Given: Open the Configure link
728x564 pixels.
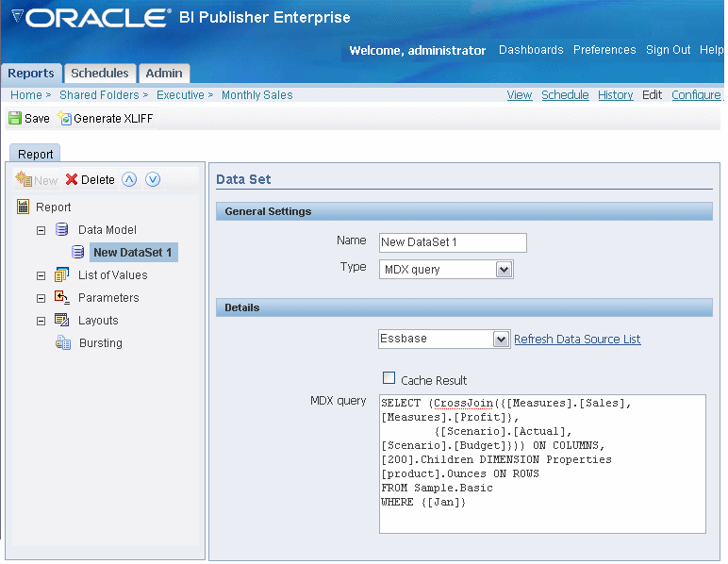Looking at the screenshot, I should (696, 94).
